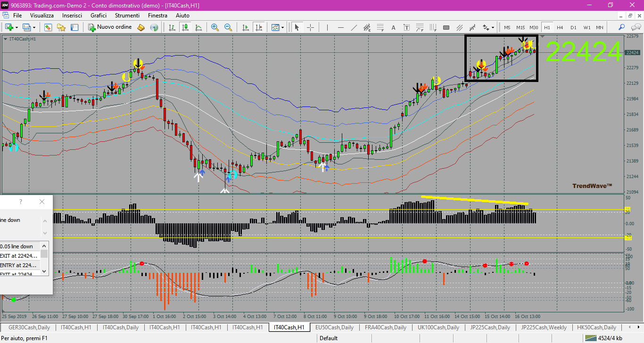Switch to W1 timeframe
This screenshot has height=343, width=644.
click(586, 27)
